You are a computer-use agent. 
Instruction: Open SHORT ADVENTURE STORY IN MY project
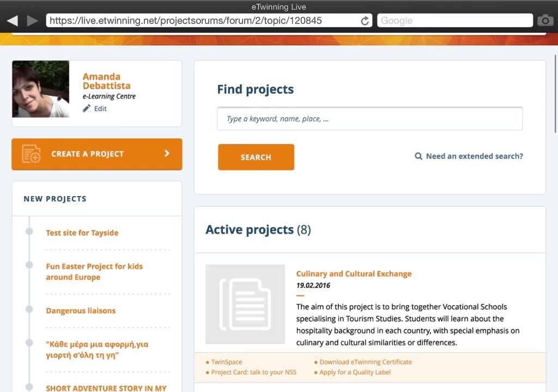(106, 388)
